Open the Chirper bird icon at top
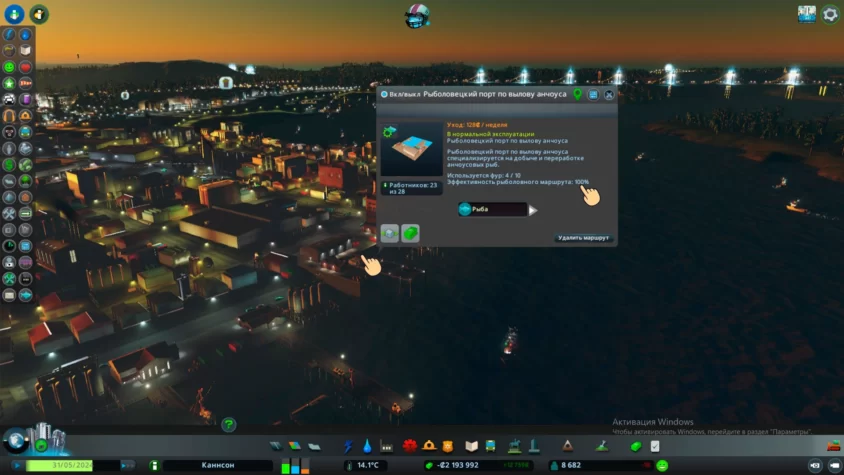This screenshot has height=475, width=844. pyautogui.click(x=417, y=15)
